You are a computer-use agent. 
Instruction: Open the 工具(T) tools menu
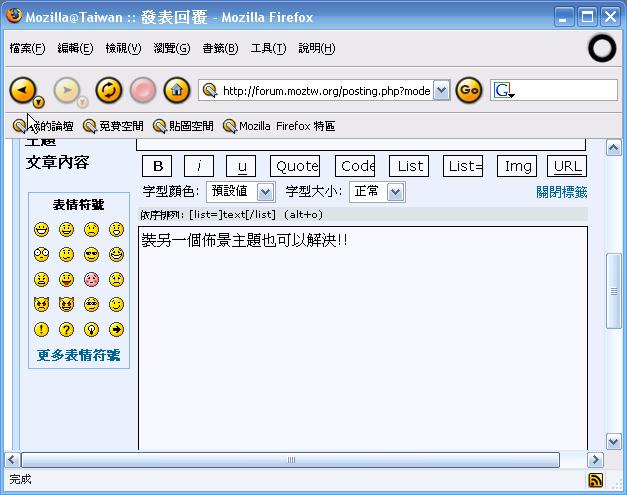pyautogui.click(x=268, y=48)
